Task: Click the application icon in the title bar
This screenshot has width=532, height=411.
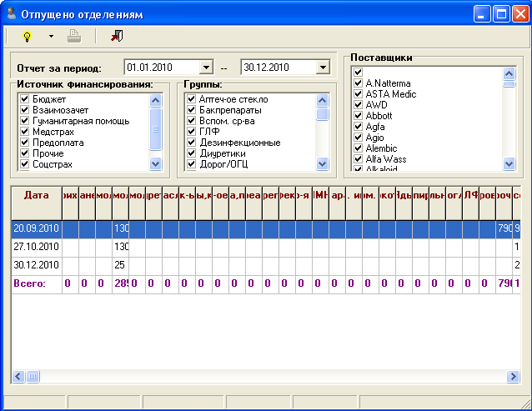Action: tap(11, 13)
